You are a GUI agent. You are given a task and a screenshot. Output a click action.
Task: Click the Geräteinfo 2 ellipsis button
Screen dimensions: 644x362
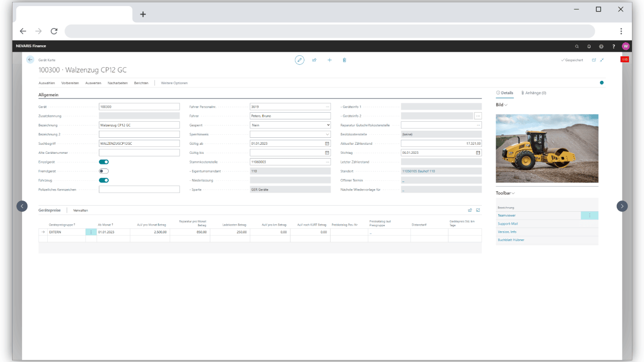pos(478,116)
